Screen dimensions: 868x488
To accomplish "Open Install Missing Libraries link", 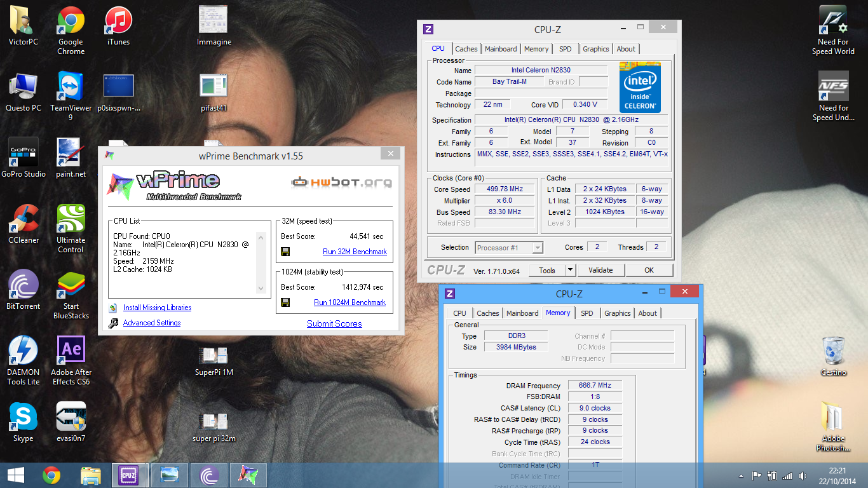I will (x=157, y=308).
